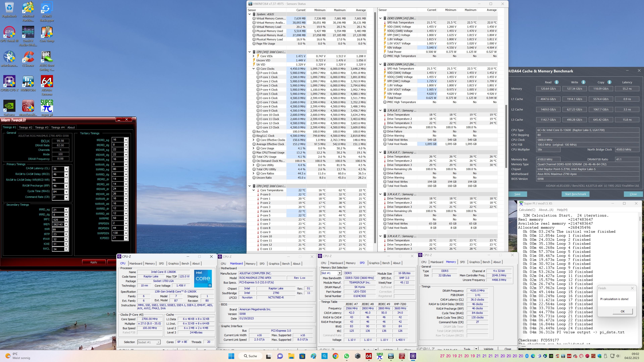Click the Chrome icon in the taskbar
The height and width of the screenshot is (362, 644).
click(335, 356)
